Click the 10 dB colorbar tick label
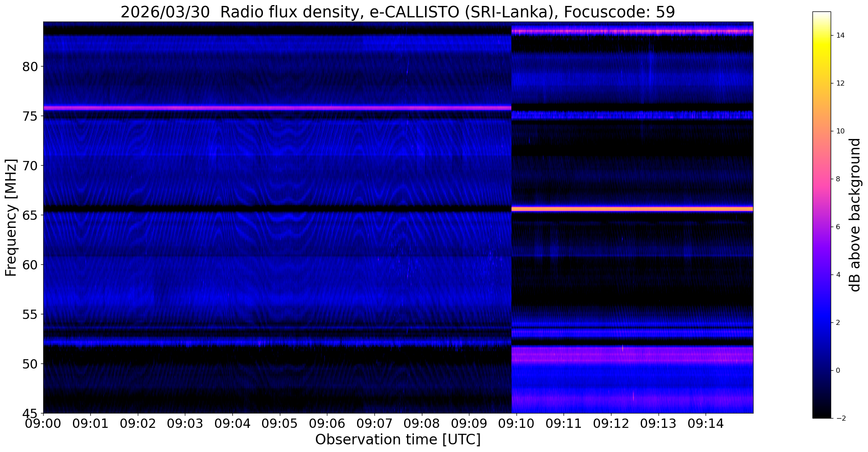This screenshot has width=868, height=452. [840, 131]
